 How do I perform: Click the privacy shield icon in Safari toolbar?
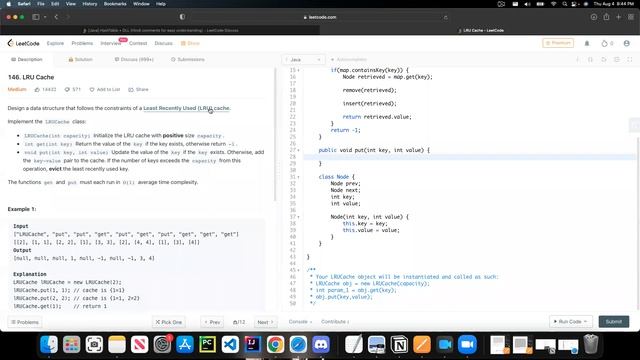click(182, 17)
